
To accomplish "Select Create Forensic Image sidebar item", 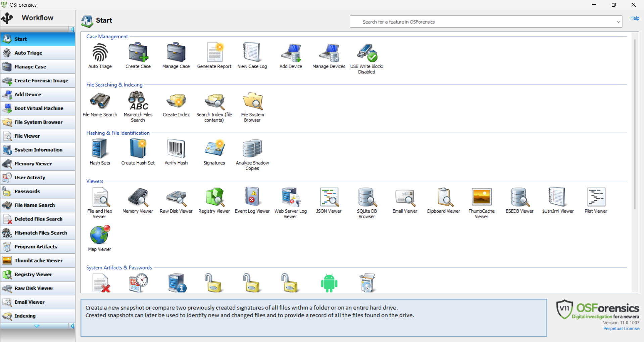I will click(38, 81).
